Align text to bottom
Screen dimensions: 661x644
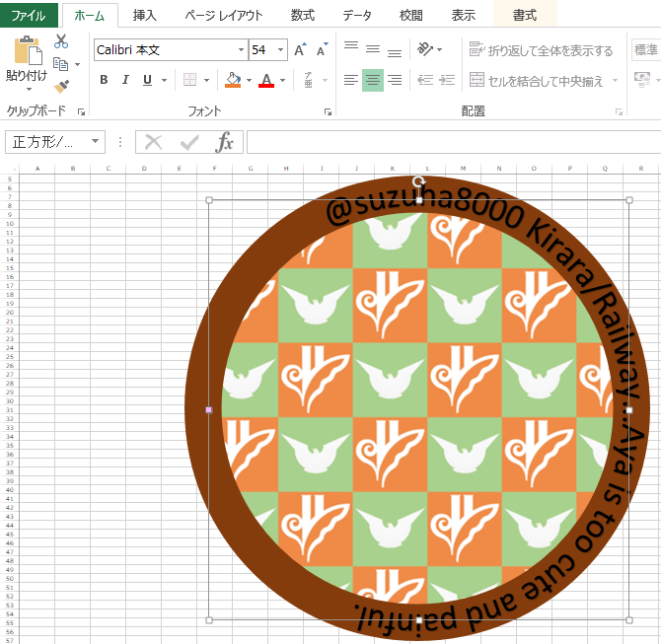(x=395, y=53)
